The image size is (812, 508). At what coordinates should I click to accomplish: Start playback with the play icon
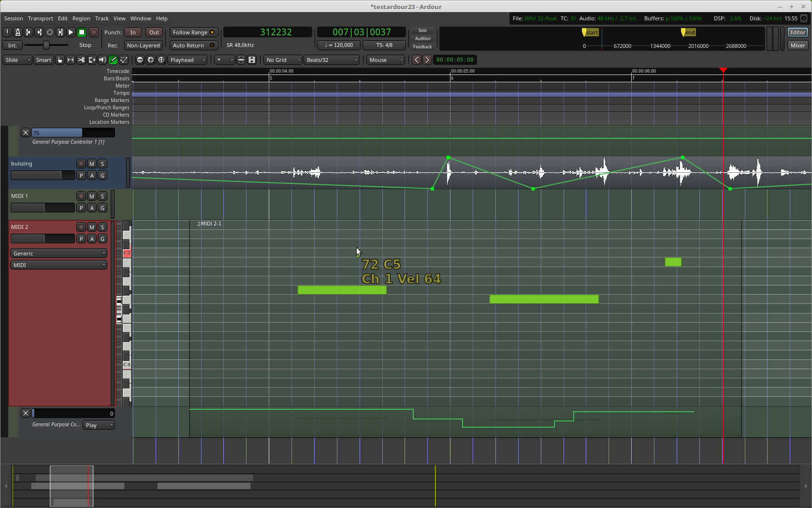tap(71, 32)
